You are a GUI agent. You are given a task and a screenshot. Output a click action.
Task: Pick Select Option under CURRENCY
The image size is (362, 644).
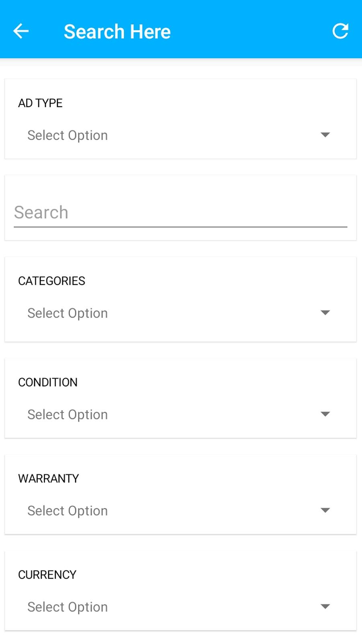pyautogui.click(x=68, y=607)
